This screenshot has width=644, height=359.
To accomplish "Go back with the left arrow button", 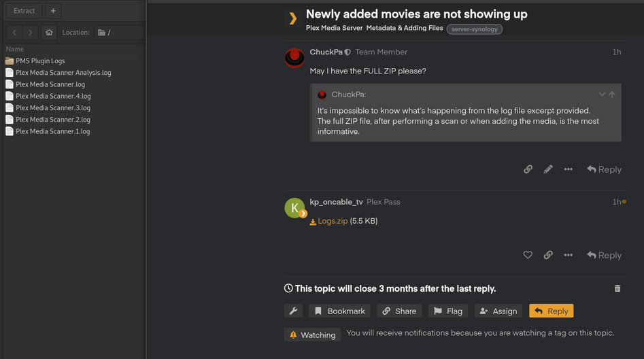I will pyautogui.click(x=14, y=33).
